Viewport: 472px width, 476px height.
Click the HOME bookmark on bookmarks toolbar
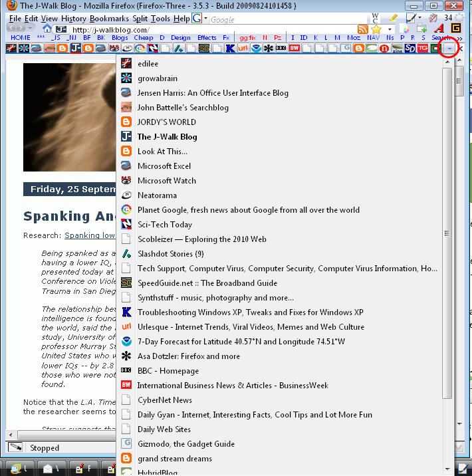click(21, 38)
